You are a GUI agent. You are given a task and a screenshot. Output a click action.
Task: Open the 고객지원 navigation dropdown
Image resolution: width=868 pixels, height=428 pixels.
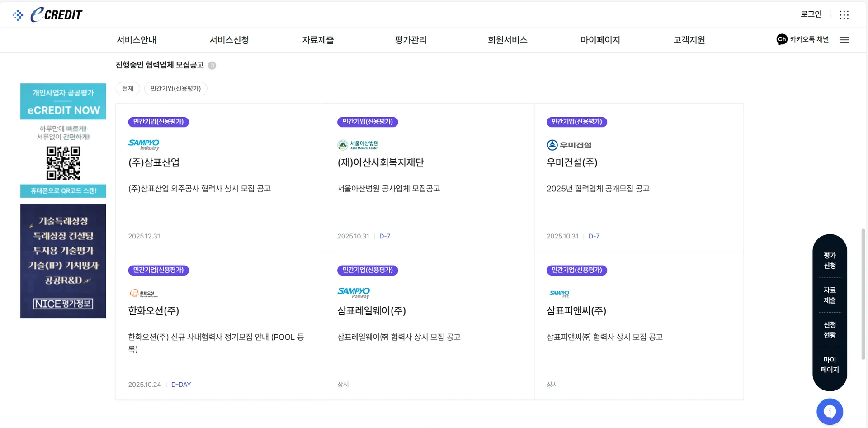(x=689, y=40)
